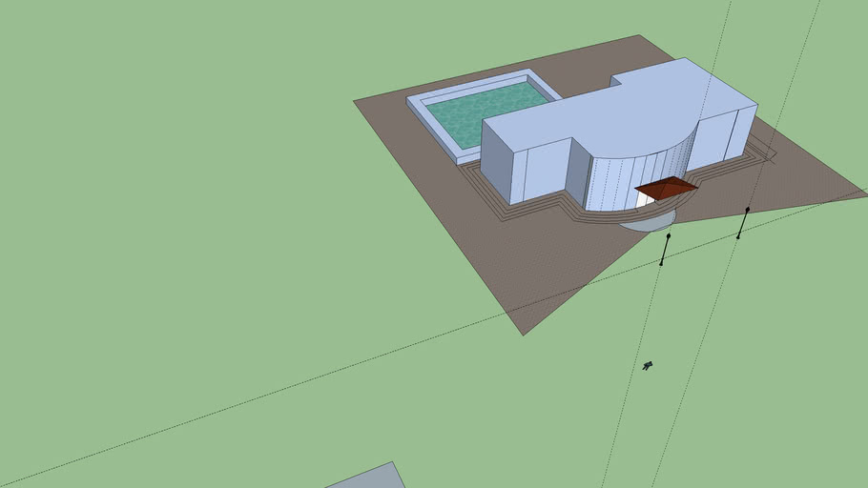Click the right black lamp post

[742, 223]
